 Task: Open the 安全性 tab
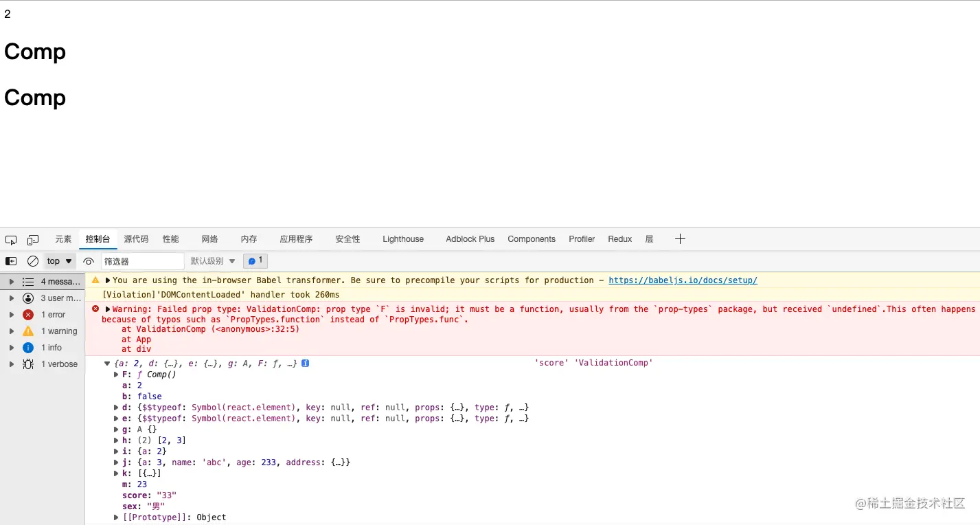347,239
